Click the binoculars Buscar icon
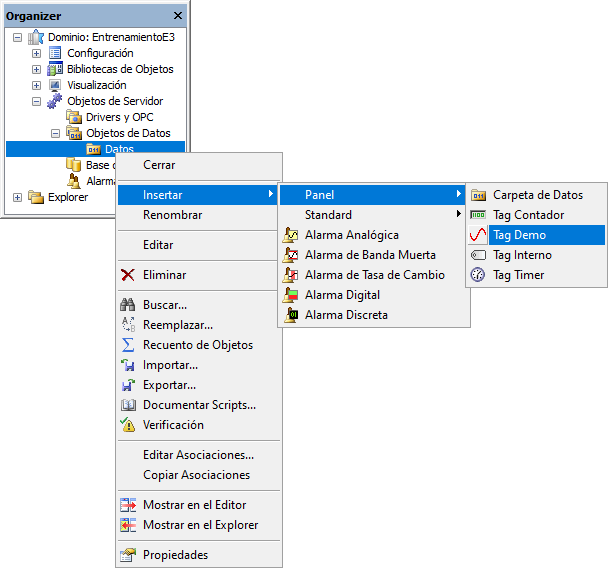The height and width of the screenshot is (568, 608). click(x=128, y=305)
